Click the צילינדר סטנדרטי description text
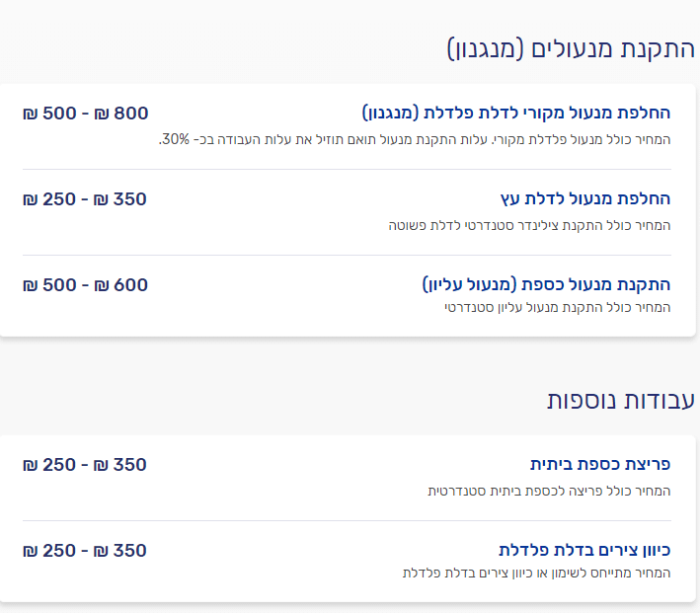This screenshot has height=613, width=700. (529, 225)
